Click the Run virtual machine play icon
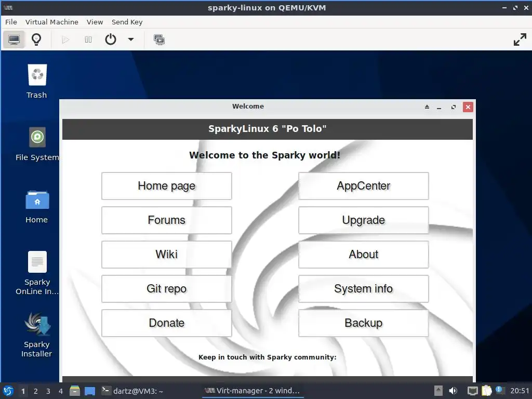Image resolution: width=532 pixels, height=399 pixels. (x=65, y=39)
